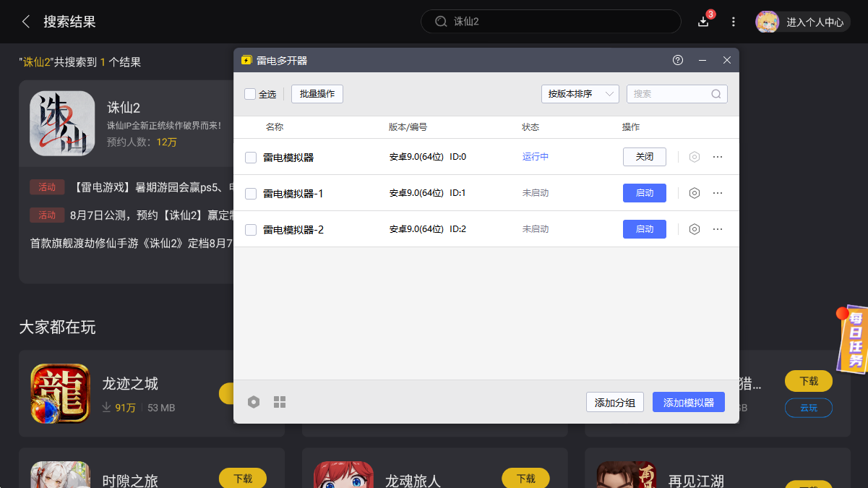The height and width of the screenshot is (488, 868).
Task: Click the 雷电多开器 lightning logo icon
Action: point(246,61)
